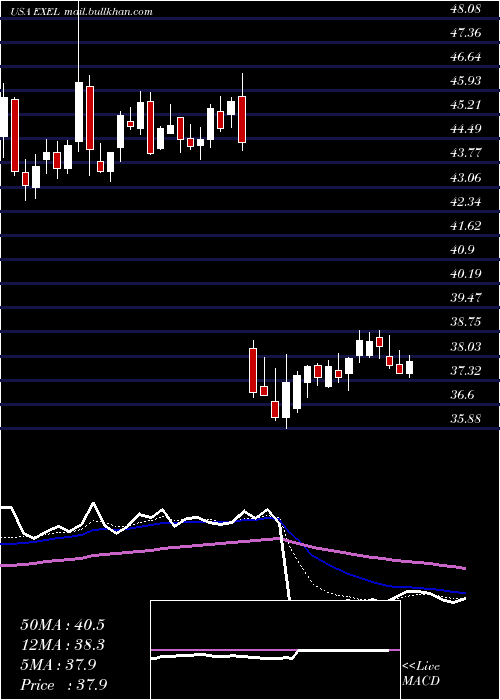Click the 45.93 price axis label
Image resolution: width=500 pixels, height=700 pixels.
click(466, 81)
